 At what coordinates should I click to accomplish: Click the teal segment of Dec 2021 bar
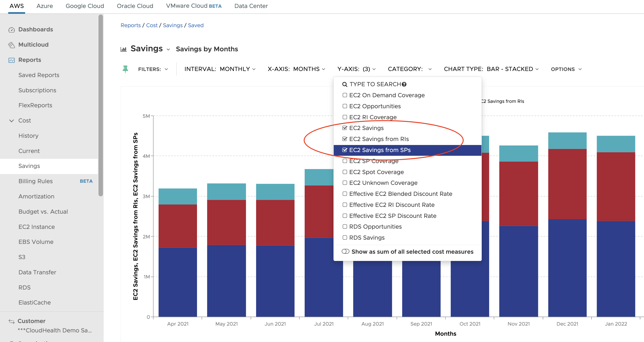pyautogui.click(x=567, y=141)
